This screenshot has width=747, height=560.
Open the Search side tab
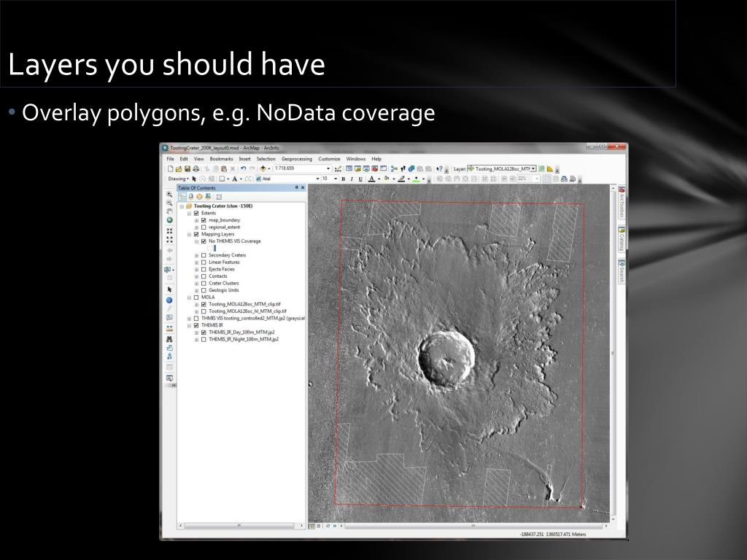pyautogui.click(x=622, y=271)
